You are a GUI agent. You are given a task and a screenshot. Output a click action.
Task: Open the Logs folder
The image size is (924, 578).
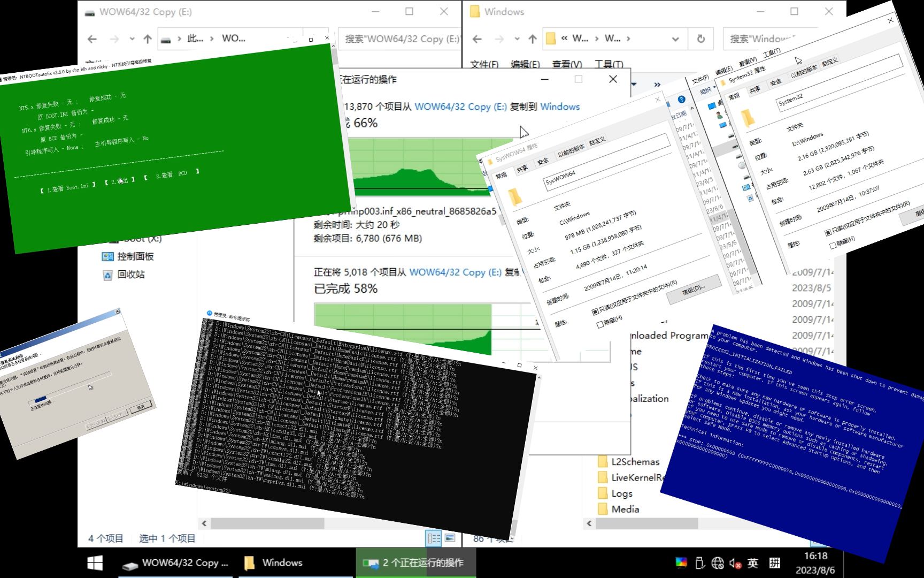coord(615,493)
